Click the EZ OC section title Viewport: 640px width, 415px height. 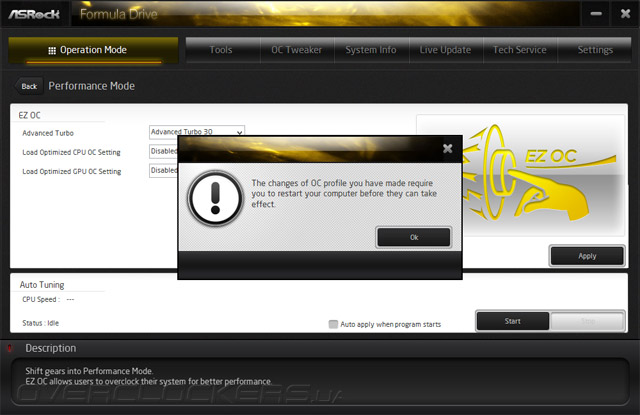coord(29,115)
